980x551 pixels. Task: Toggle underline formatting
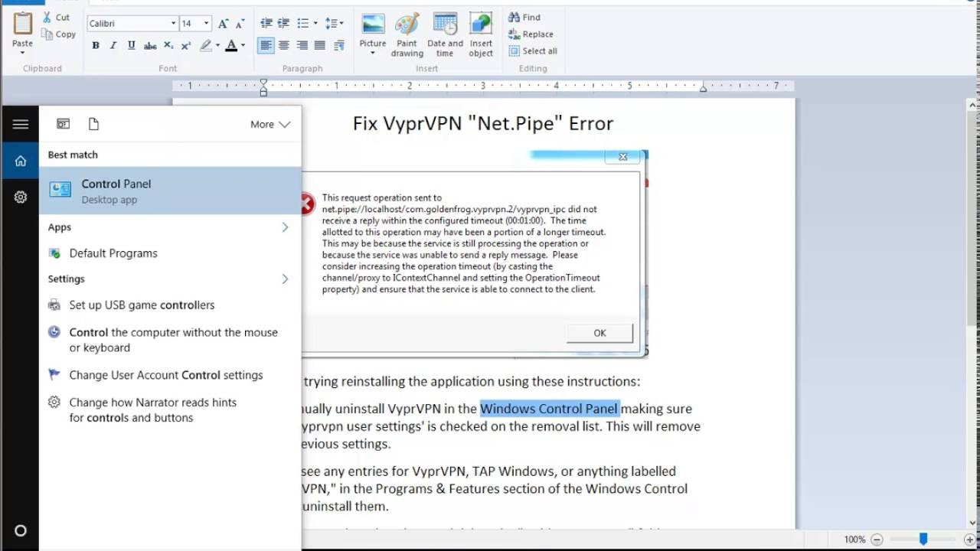tap(132, 46)
